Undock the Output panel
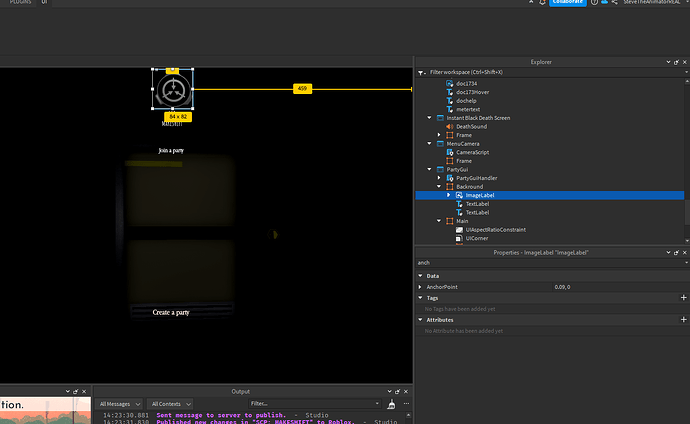The height and width of the screenshot is (424, 690). pos(397,391)
